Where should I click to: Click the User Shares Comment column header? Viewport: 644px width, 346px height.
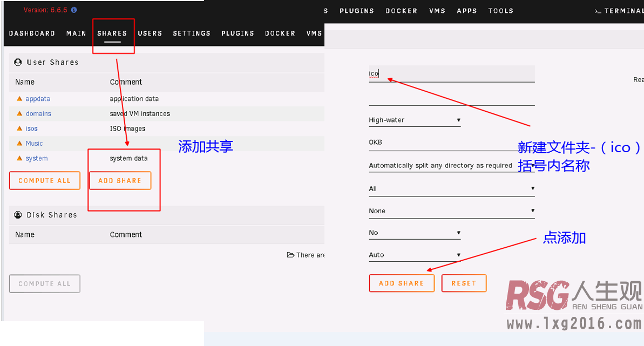(126, 82)
